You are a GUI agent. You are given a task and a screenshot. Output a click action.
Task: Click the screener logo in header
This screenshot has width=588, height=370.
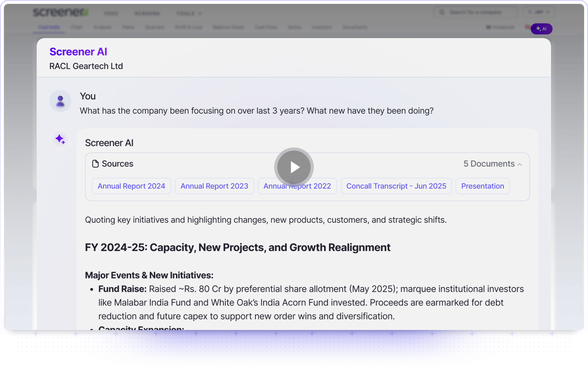[61, 12]
